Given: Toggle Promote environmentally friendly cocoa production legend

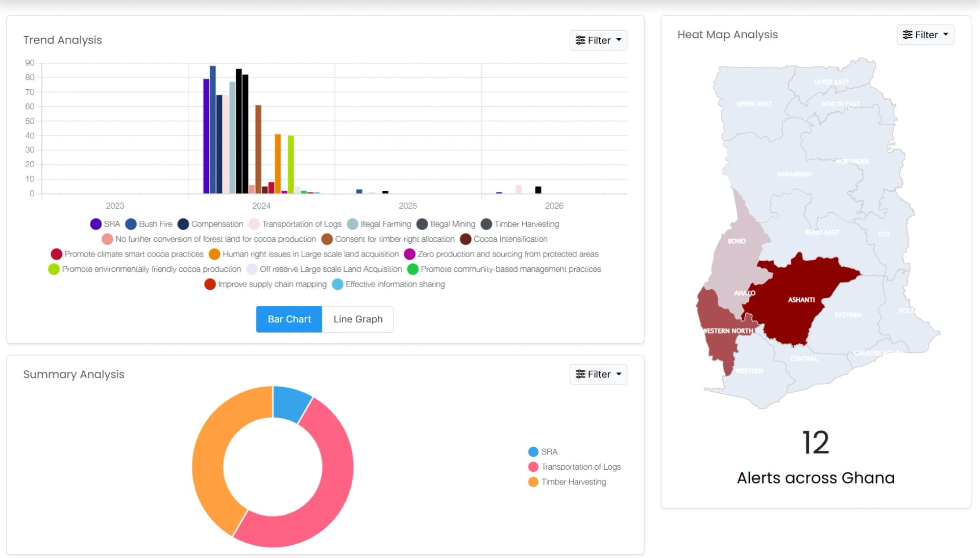Looking at the screenshot, I should [x=144, y=269].
